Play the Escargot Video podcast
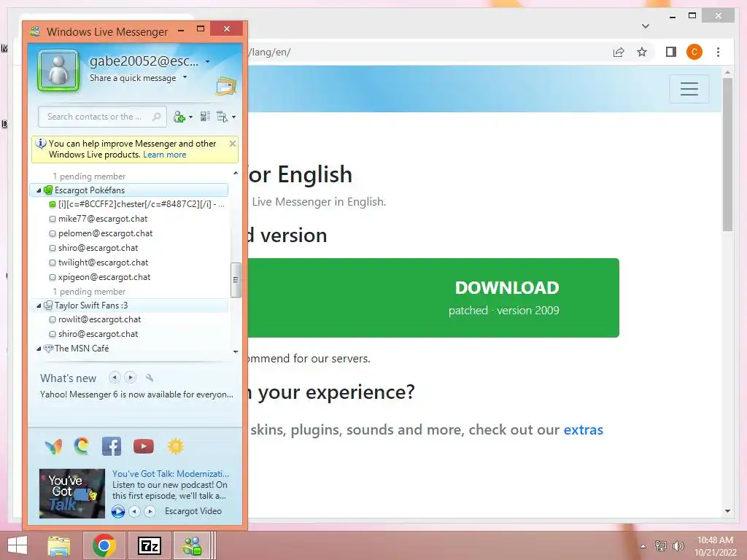Image resolution: width=747 pixels, height=560 pixels. point(118,511)
